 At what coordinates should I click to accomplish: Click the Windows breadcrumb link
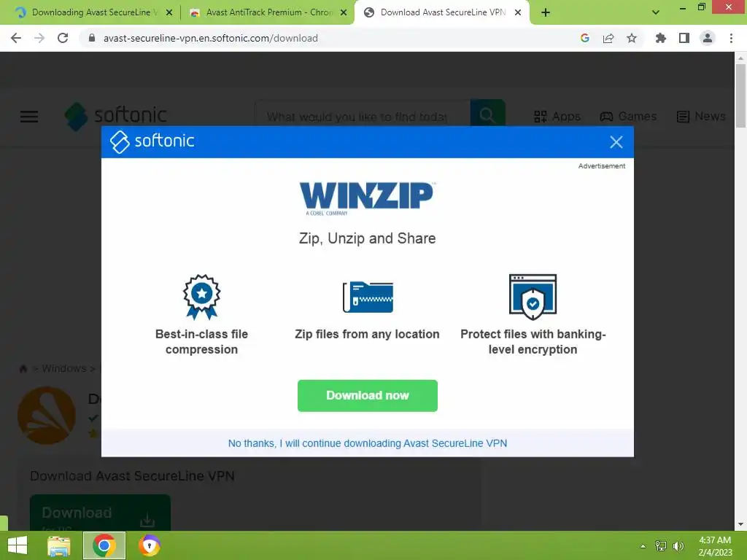pos(64,368)
